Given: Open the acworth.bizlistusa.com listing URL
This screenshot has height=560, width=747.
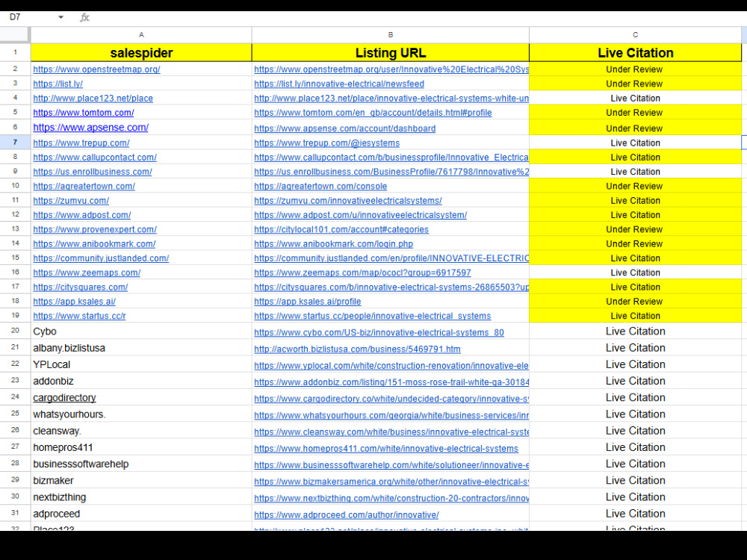Looking at the screenshot, I should click(357, 349).
